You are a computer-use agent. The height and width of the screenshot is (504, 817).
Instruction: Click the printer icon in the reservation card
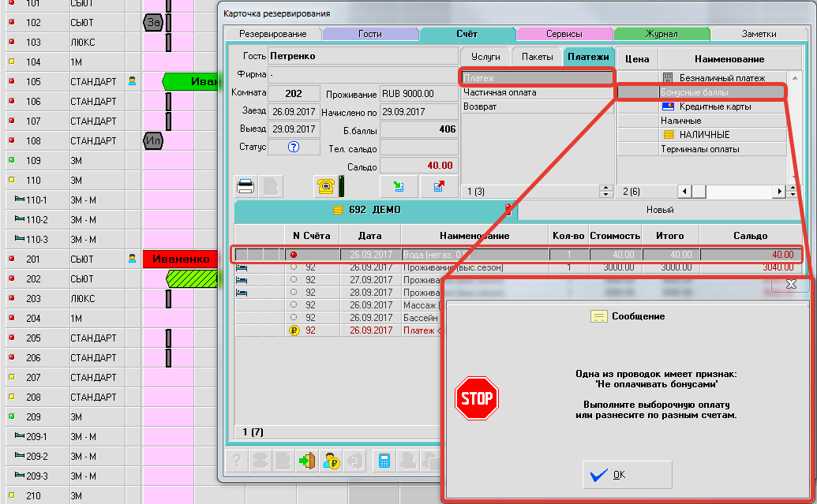coord(245,186)
